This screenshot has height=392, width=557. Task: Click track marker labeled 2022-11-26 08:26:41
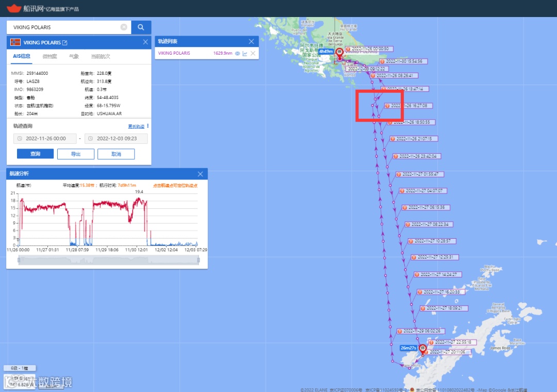tap(394, 76)
